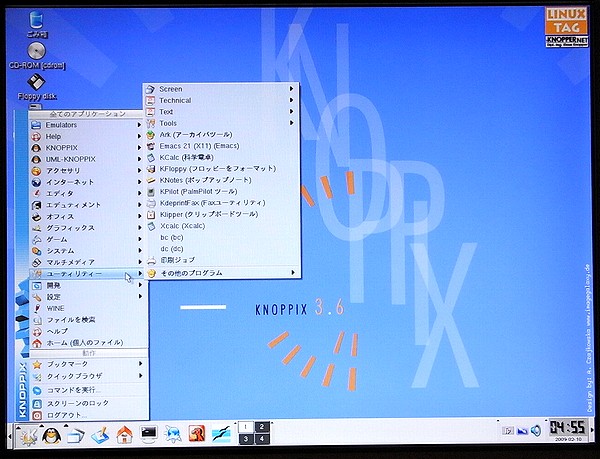Switch to virtual desktop 4
Screen dimensions: 600x459
pyautogui.click(x=262, y=439)
